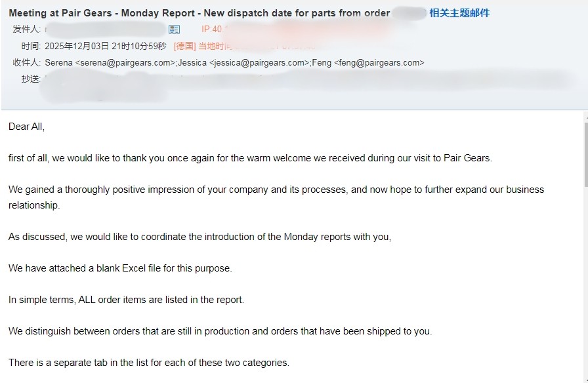
Task: Click the sentence about blank Excel file
Action: tap(120, 268)
